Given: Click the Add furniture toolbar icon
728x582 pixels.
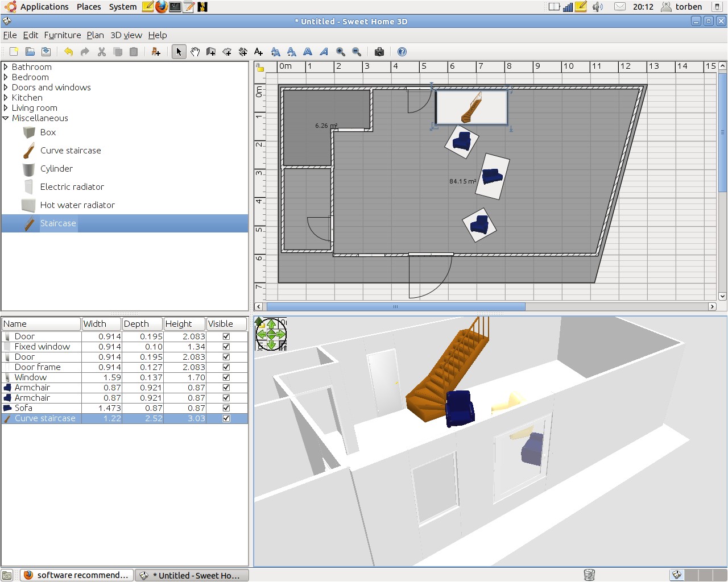Looking at the screenshot, I should (x=156, y=52).
